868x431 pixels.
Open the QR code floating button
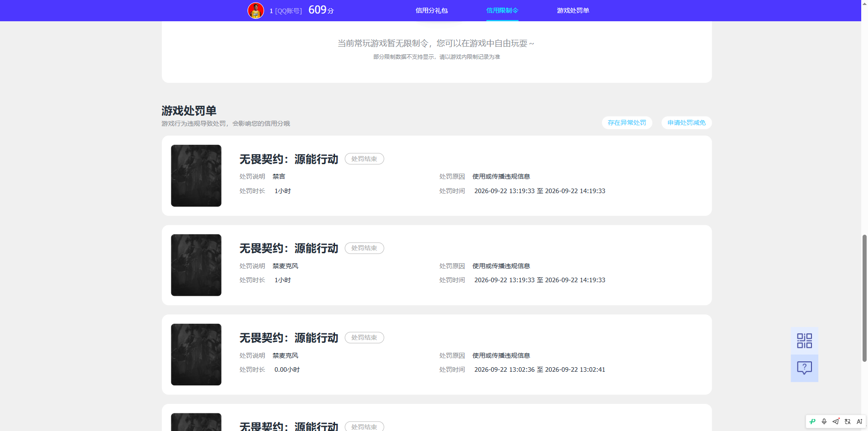[804, 341]
